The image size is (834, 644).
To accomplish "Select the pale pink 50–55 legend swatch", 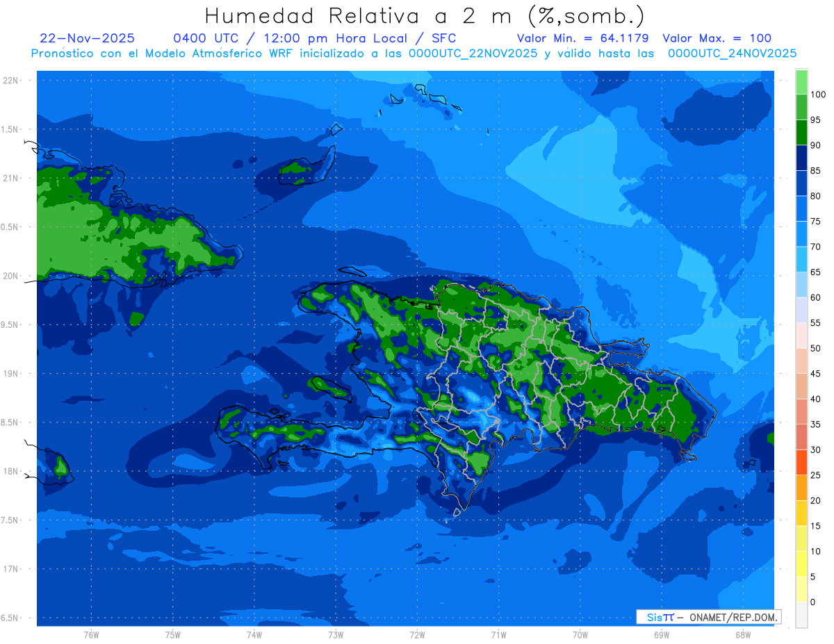I will (801, 335).
